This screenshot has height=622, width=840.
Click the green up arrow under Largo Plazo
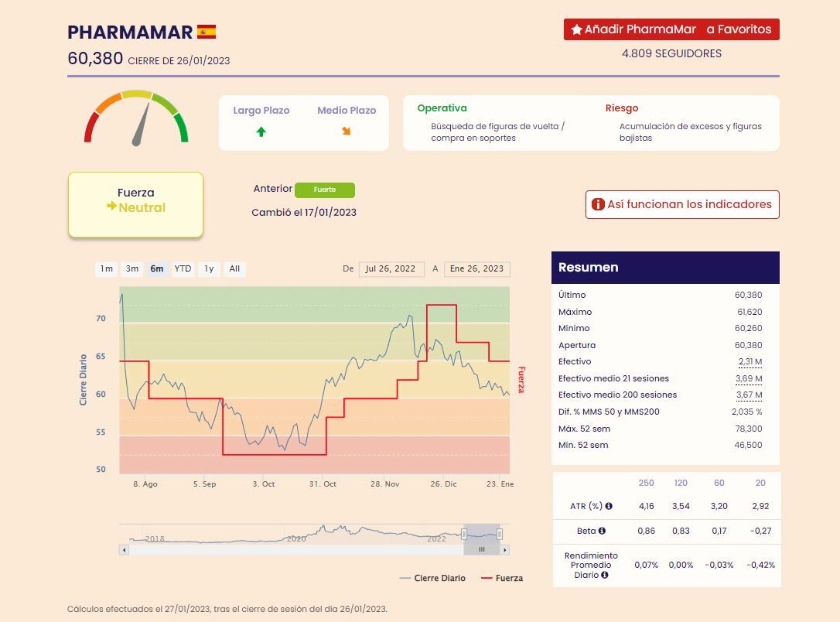point(261,132)
